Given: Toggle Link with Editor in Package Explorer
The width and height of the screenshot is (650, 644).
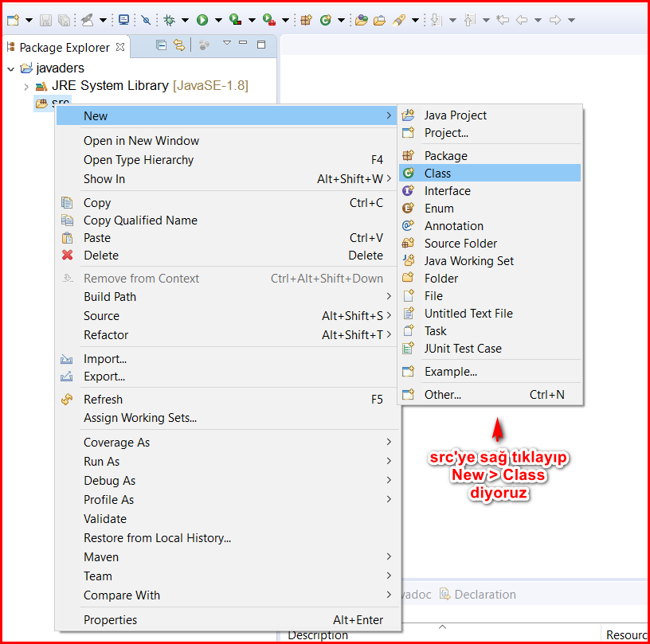Looking at the screenshot, I should point(179,45).
